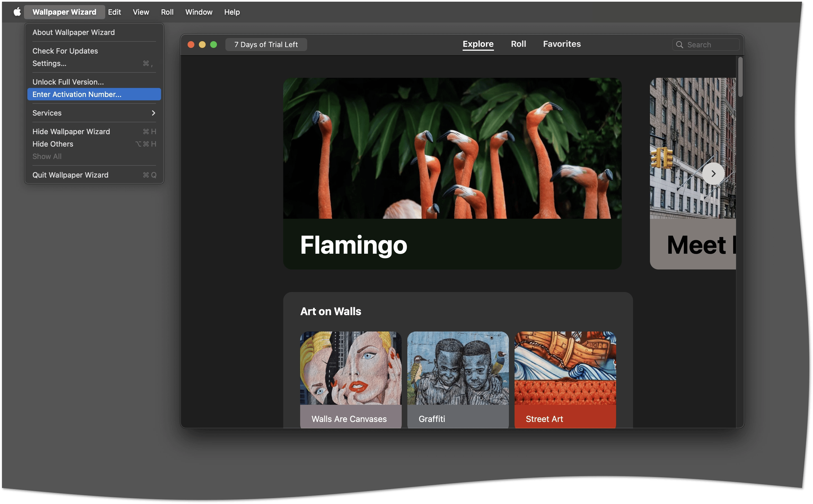Viewport: 813px width, 504px height.
Task: Open the Apple menu icon
Action: (17, 12)
